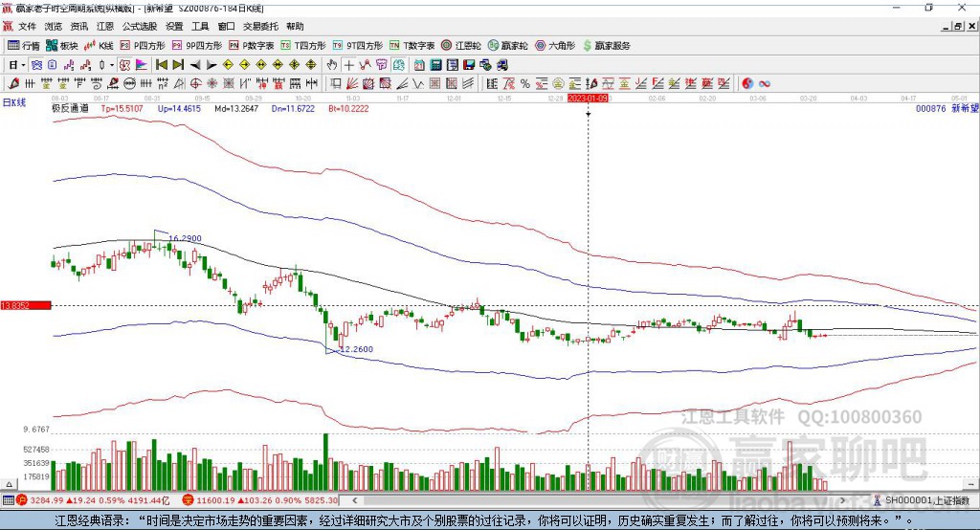Select the blue infinity loop icon
This screenshot has width=980, height=530.
pos(765,83)
